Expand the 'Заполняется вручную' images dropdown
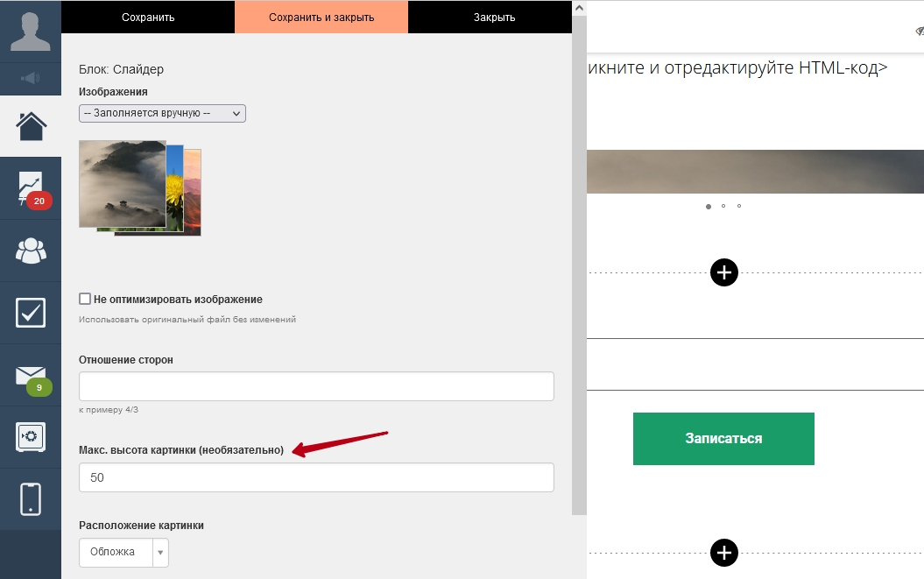 (x=162, y=113)
